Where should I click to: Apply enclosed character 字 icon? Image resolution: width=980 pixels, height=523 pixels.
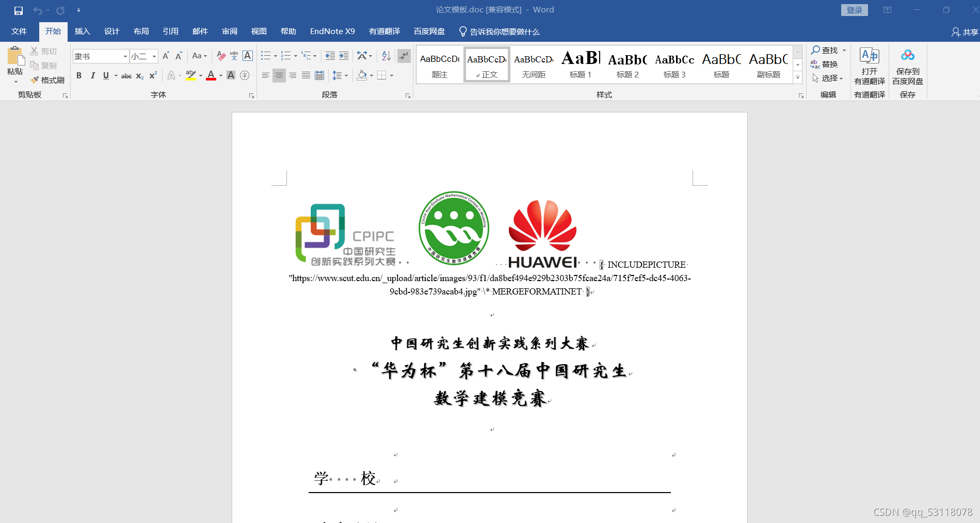[245, 76]
